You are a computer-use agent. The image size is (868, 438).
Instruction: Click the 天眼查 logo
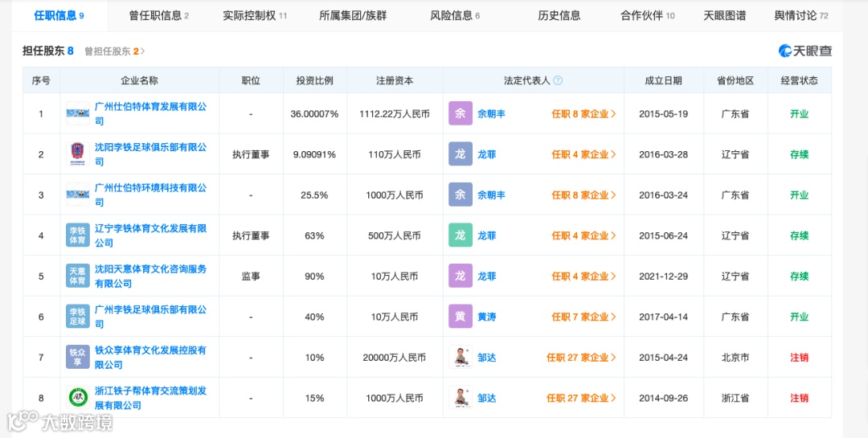tap(805, 51)
